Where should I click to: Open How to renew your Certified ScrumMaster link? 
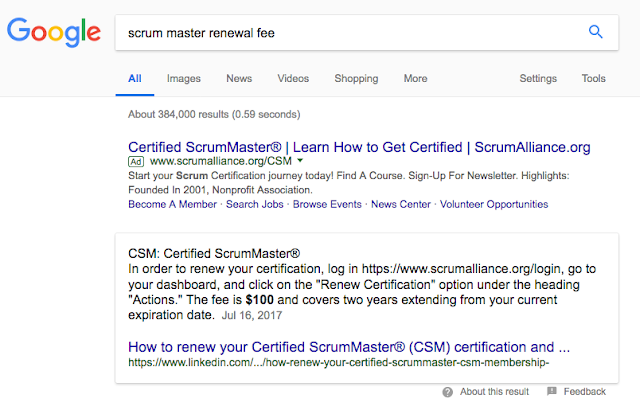pos(349,347)
